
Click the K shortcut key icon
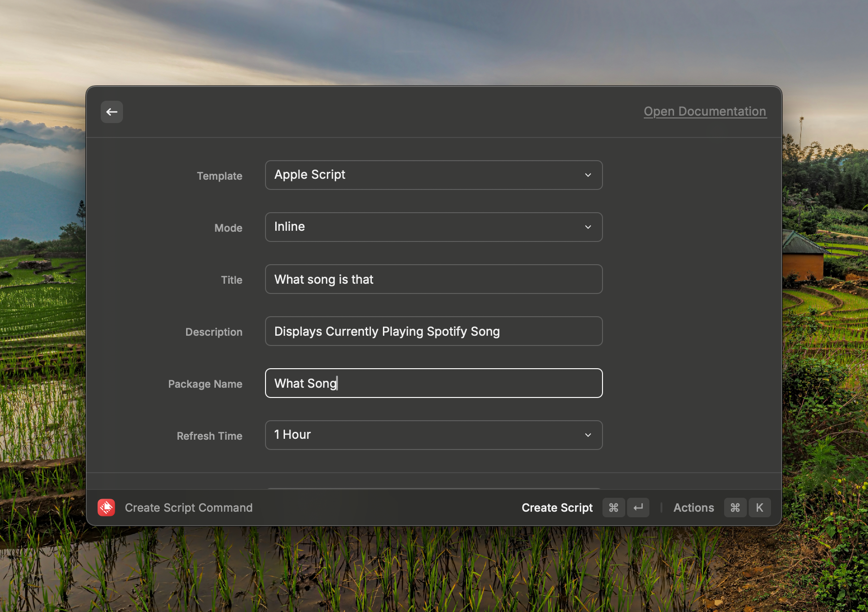(x=759, y=508)
